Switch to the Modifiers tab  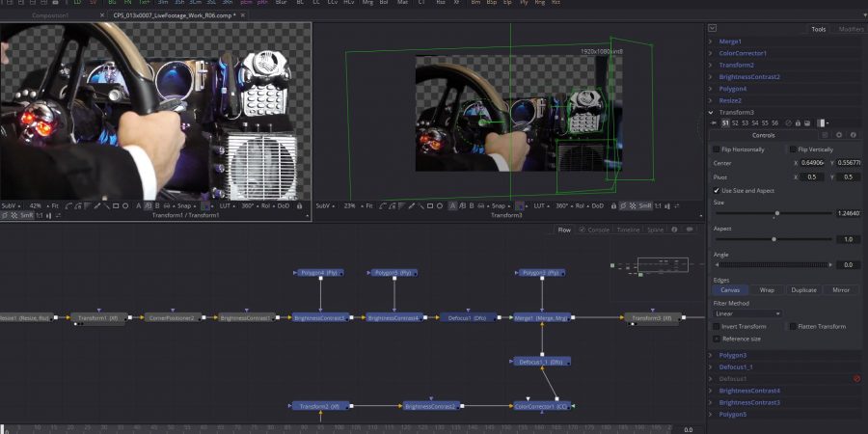[851, 29]
